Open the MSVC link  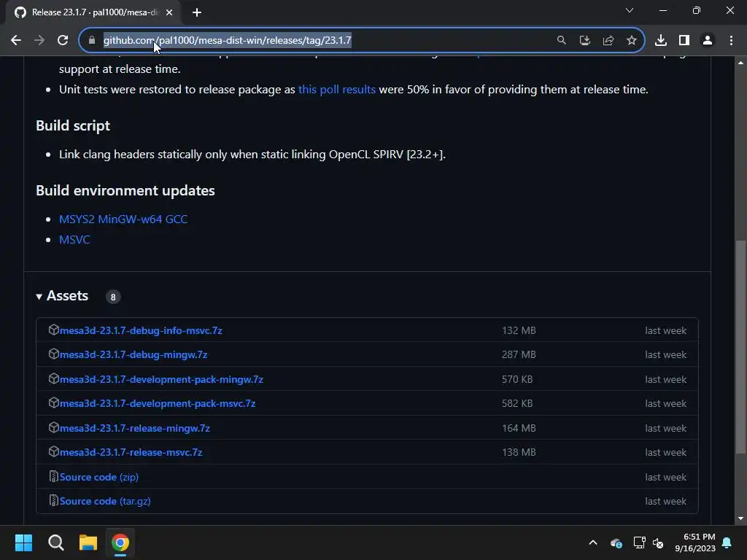(x=74, y=239)
